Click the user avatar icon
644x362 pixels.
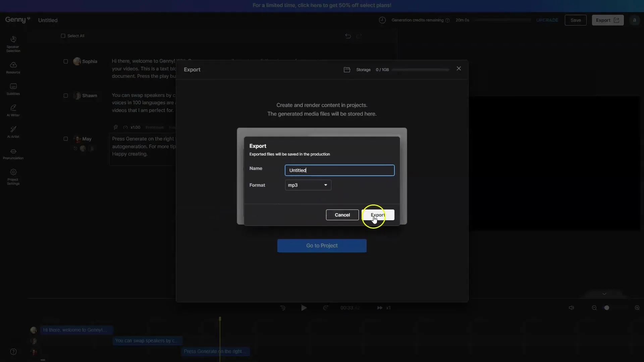click(x=634, y=20)
